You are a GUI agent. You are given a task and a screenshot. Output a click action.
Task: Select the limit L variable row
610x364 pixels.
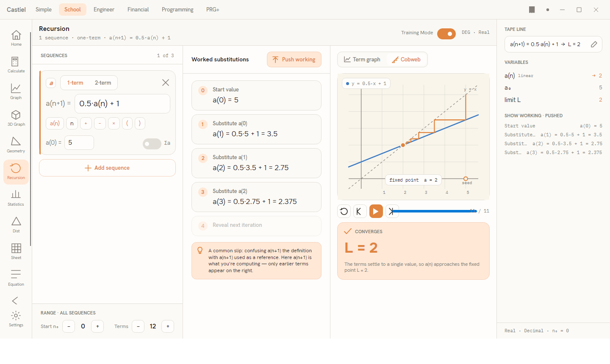coord(553,100)
